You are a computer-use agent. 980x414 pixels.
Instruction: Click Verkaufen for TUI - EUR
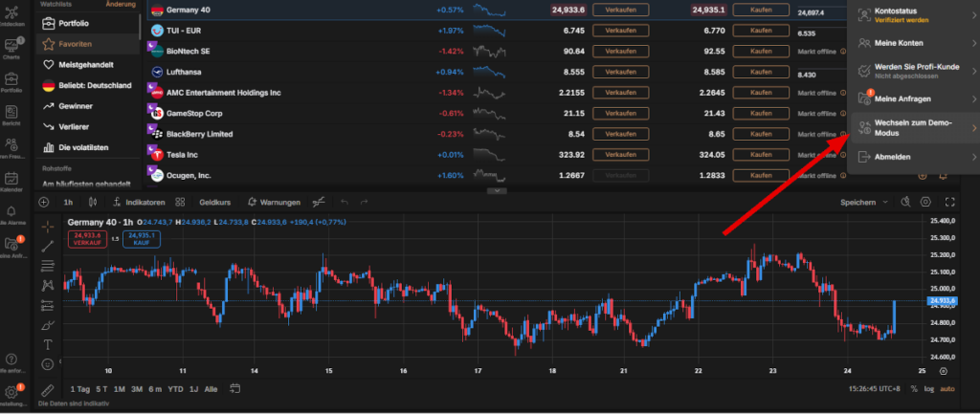click(x=620, y=31)
